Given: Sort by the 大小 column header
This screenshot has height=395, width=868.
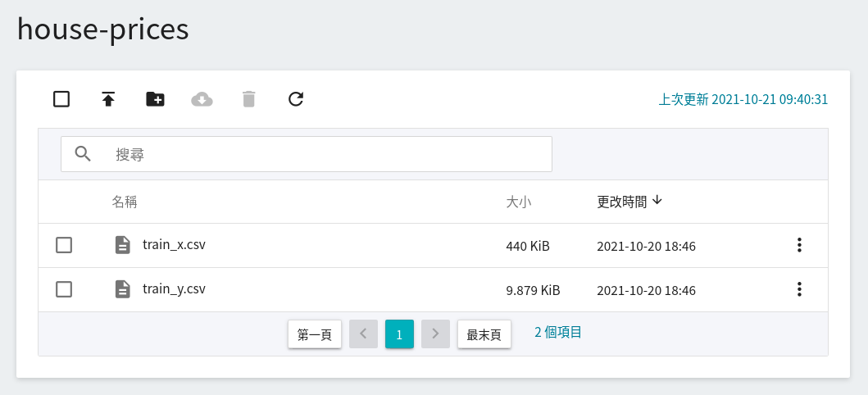Looking at the screenshot, I should tap(519, 202).
